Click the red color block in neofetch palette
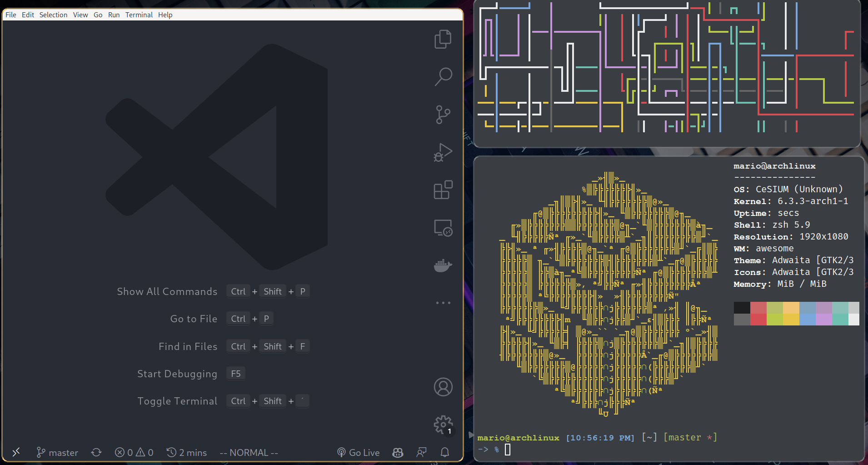868x465 pixels. (758, 320)
